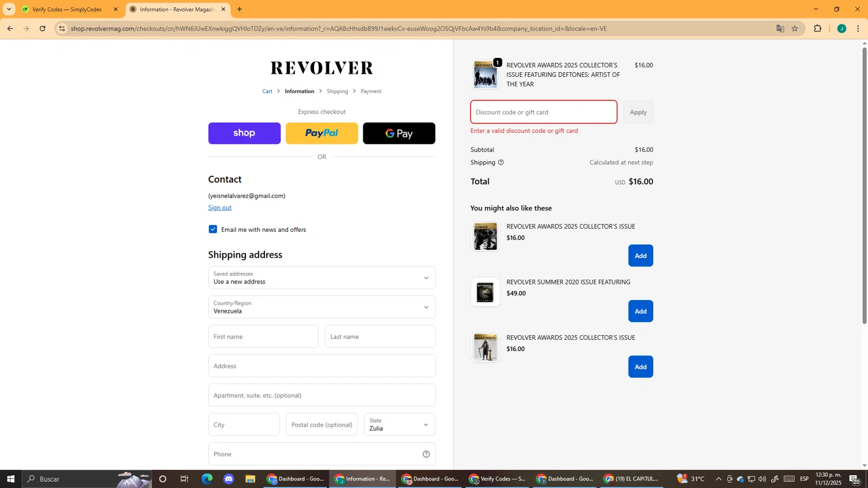Open Deftones cart item thumbnail
This screenshot has width=868, height=488.
(x=486, y=75)
